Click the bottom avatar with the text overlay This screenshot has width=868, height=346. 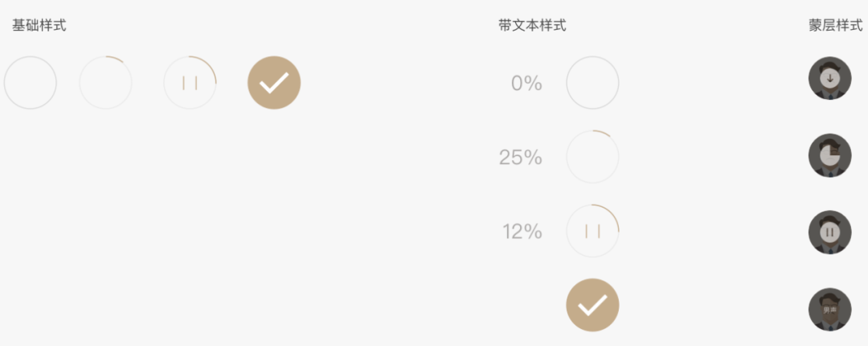829,309
